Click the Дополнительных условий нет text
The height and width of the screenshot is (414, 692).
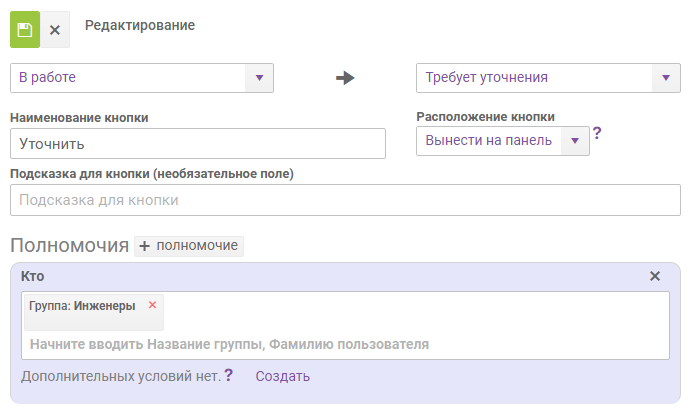(x=120, y=376)
